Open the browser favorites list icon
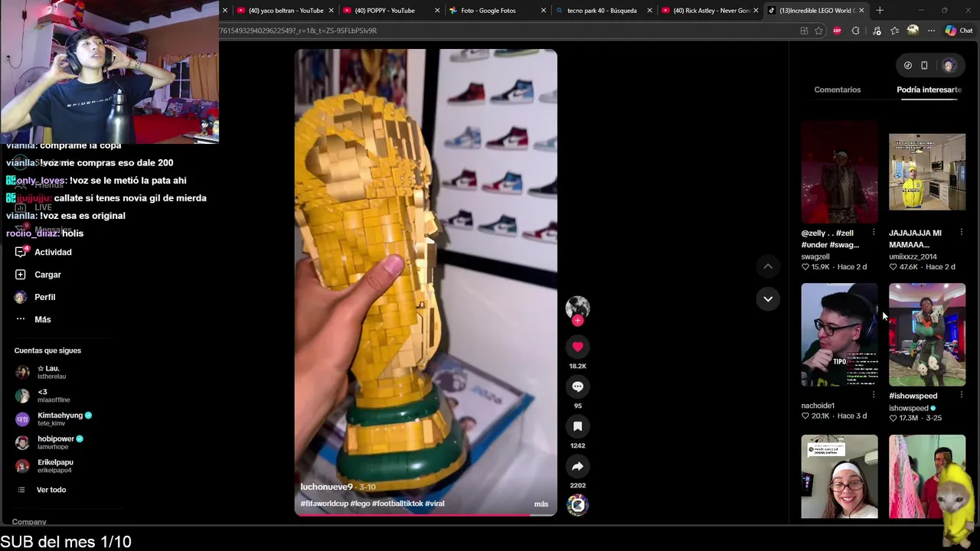 coord(894,31)
